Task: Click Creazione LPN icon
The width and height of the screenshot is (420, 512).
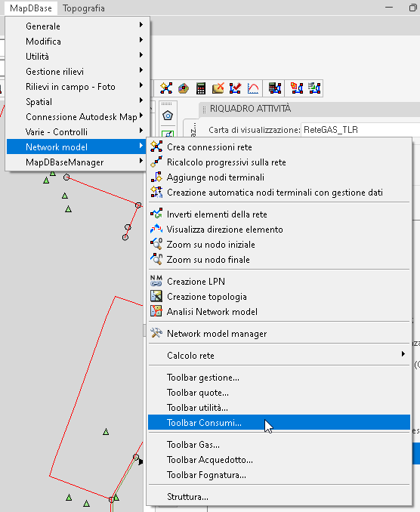Action: pos(156,281)
